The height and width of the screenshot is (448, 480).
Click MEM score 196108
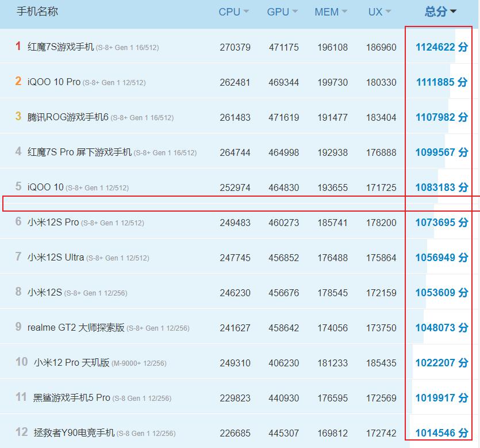(332, 48)
